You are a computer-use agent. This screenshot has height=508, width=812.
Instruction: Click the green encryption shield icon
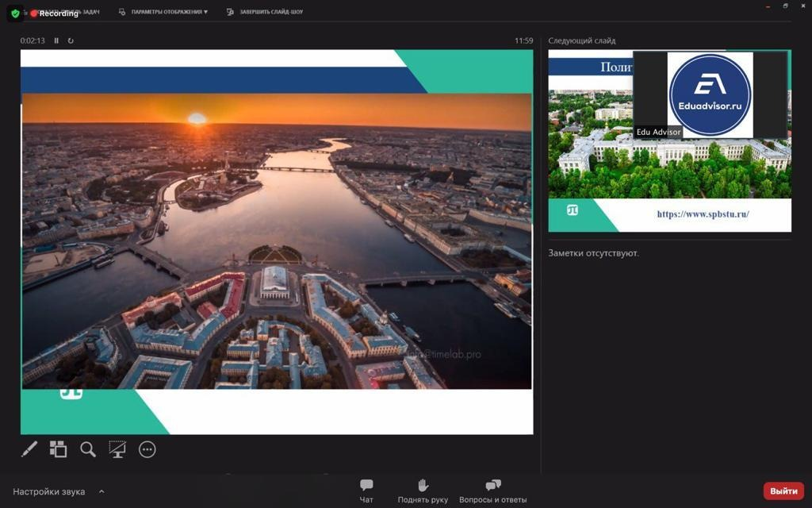(16, 13)
